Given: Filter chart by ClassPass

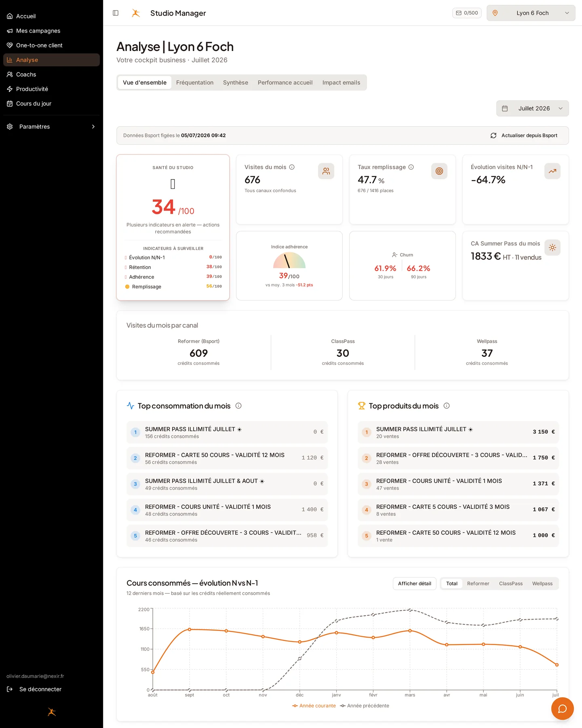Looking at the screenshot, I should click(511, 584).
